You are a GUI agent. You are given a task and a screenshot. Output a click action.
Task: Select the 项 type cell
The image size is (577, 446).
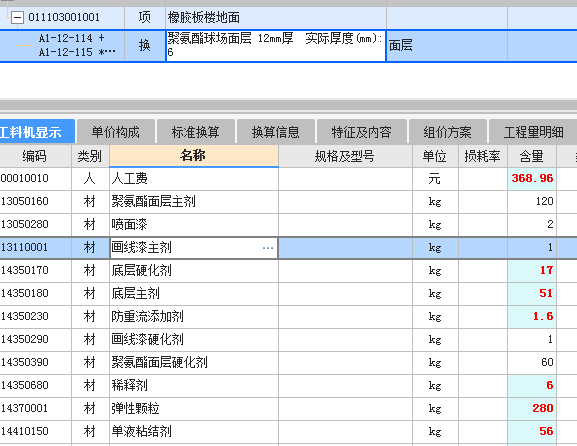coord(145,17)
